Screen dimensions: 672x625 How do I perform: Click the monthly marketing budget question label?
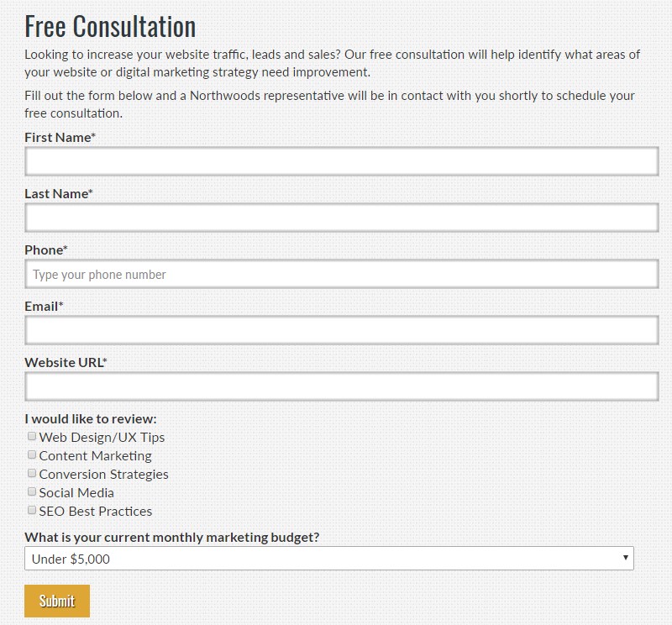coord(172,538)
